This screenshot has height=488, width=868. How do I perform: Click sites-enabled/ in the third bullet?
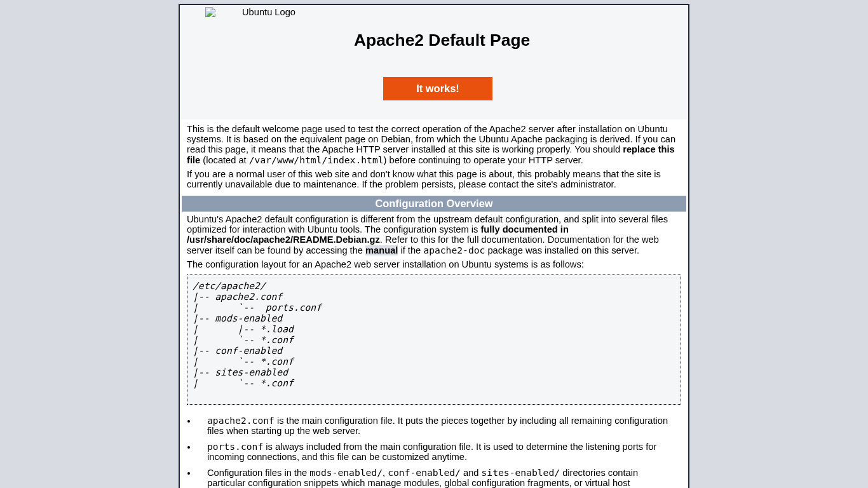tap(520, 473)
